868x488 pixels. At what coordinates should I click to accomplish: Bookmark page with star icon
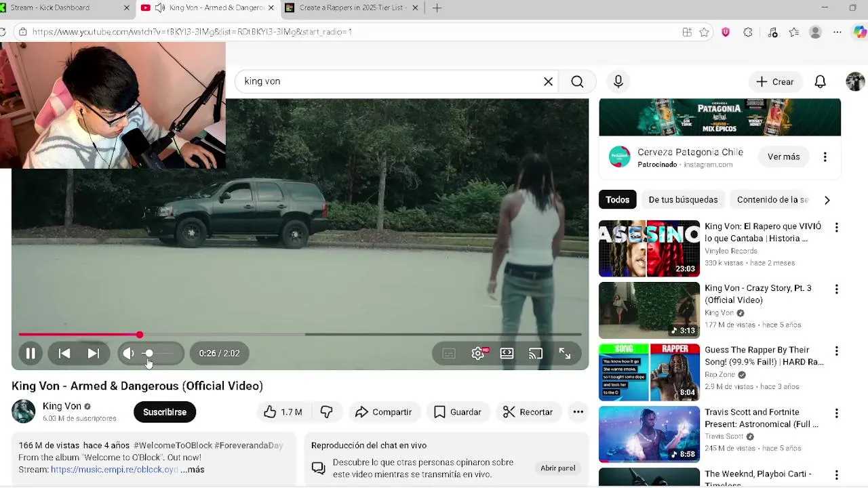[x=704, y=32]
